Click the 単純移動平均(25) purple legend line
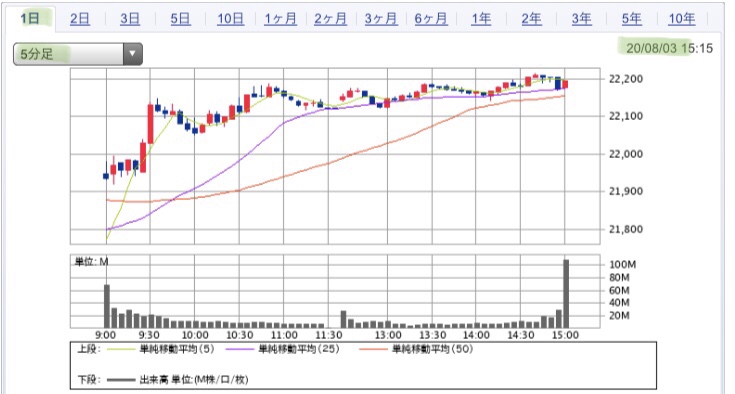This screenshot has height=394, width=735. 240,349
